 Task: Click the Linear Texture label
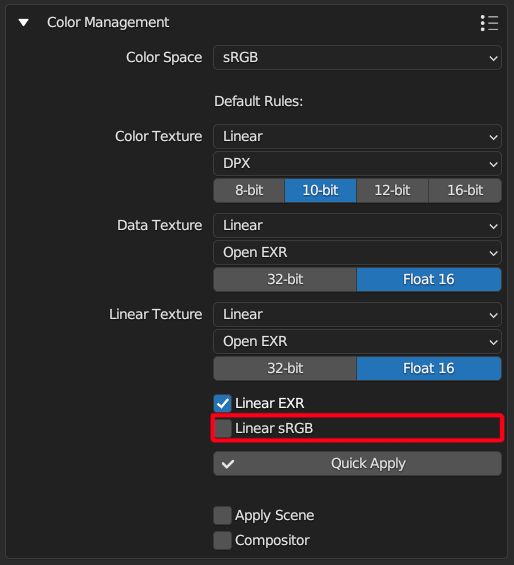pos(156,315)
